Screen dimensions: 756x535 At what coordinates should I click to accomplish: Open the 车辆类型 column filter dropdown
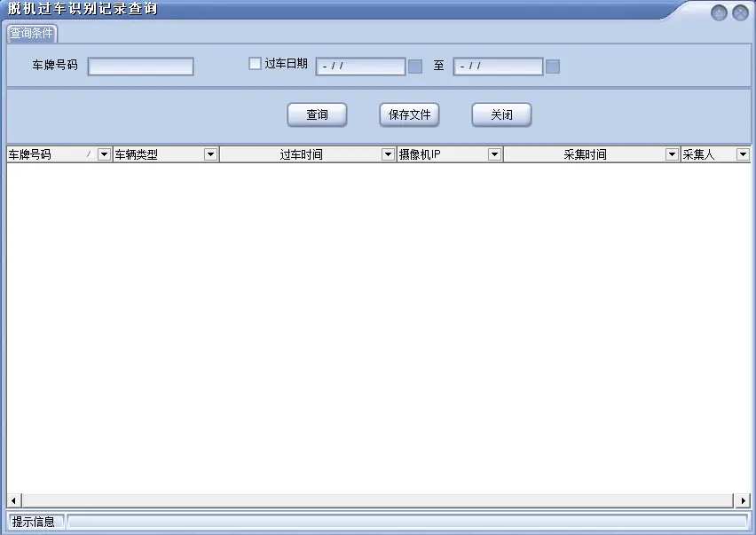click(210, 153)
